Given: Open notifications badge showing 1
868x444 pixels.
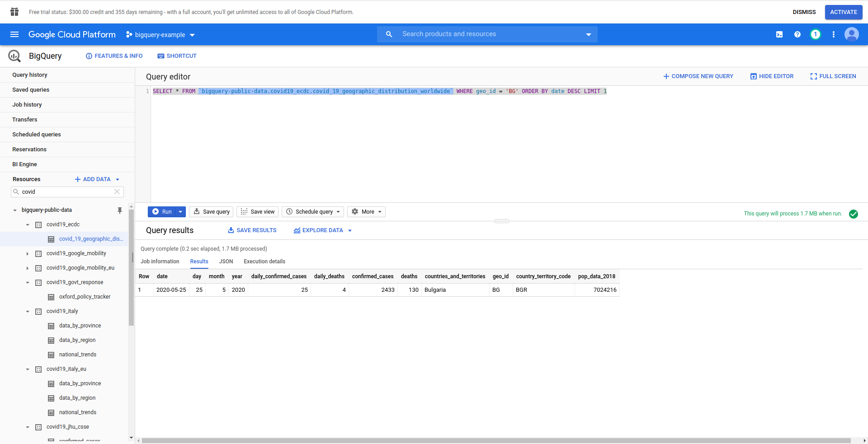Looking at the screenshot, I should [816, 34].
